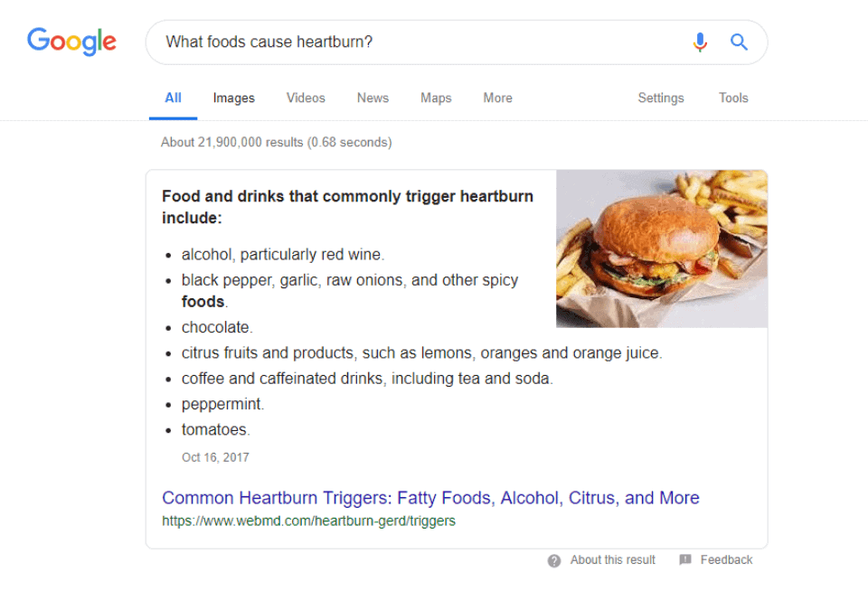This screenshot has width=868, height=591.
Task: Switch to the Maps tab
Action: (436, 98)
